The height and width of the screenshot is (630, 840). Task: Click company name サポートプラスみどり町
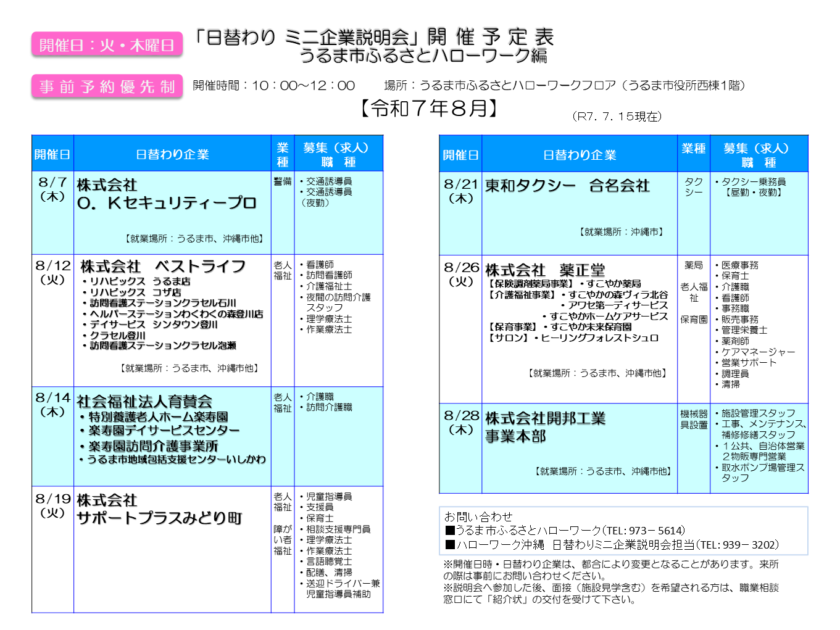159,518
